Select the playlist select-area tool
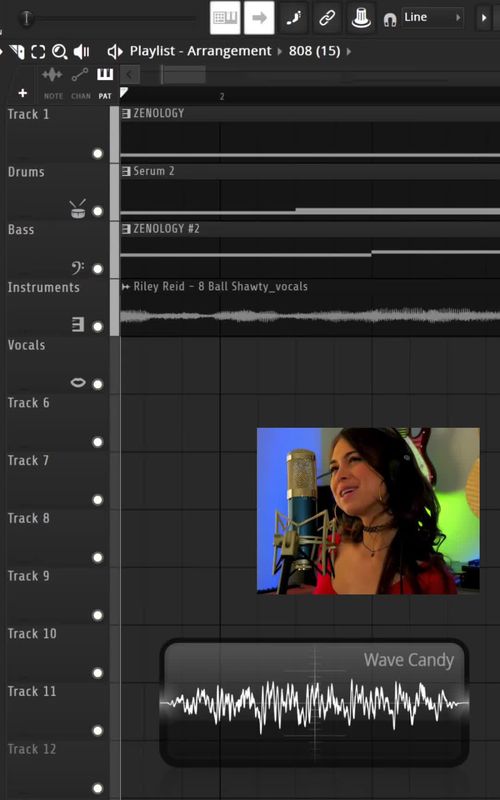 (x=38, y=52)
